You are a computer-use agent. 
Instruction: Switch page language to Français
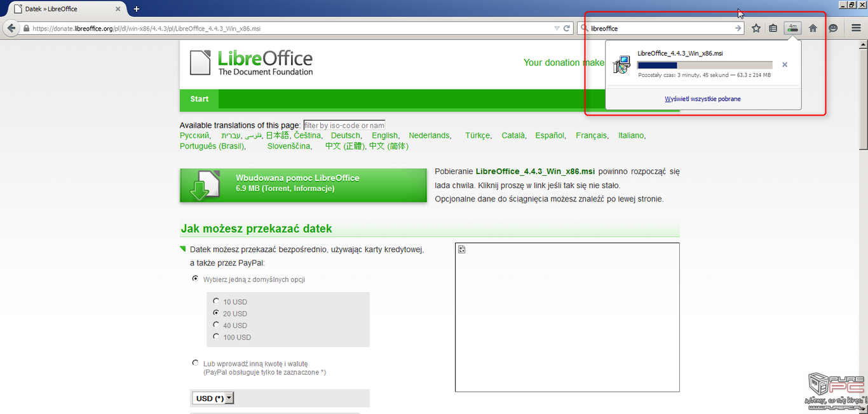coord(592,136)
